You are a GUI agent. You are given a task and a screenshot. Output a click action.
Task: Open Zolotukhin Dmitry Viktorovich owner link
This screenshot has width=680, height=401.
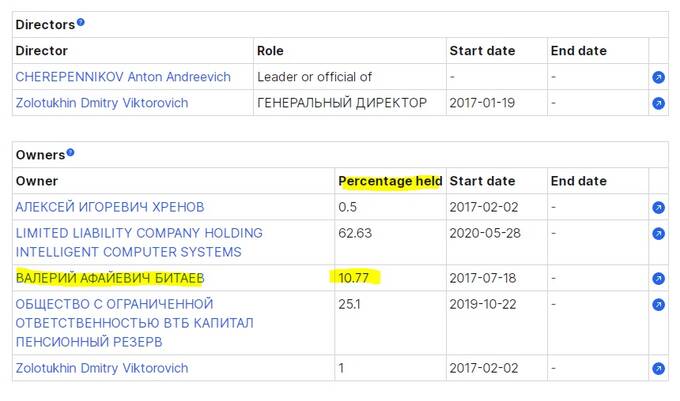[102, 368]
